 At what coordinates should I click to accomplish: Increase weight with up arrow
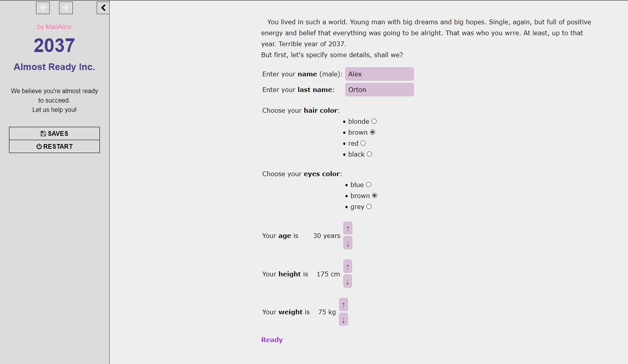pos(343,305)
